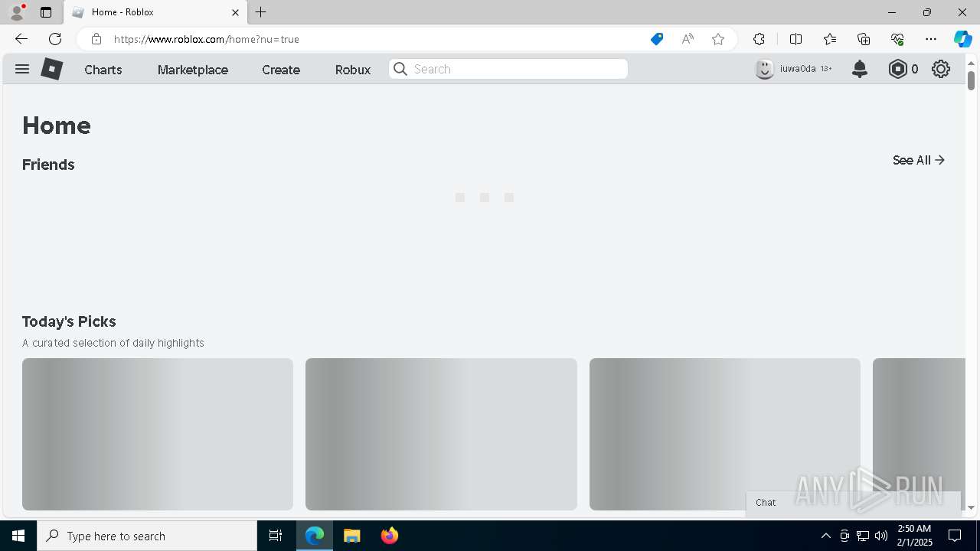Click the iuwa0da avatar icon
Screen dimensions: 980x551
pyautogui.click(x=764, y=69)
